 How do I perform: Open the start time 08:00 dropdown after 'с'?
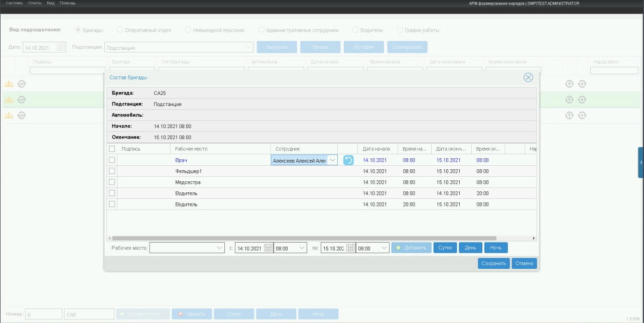click(x=301, y=248)
